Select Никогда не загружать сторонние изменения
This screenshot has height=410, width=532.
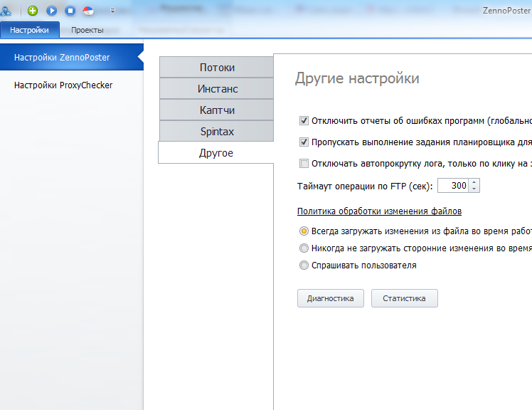point(304,248)
